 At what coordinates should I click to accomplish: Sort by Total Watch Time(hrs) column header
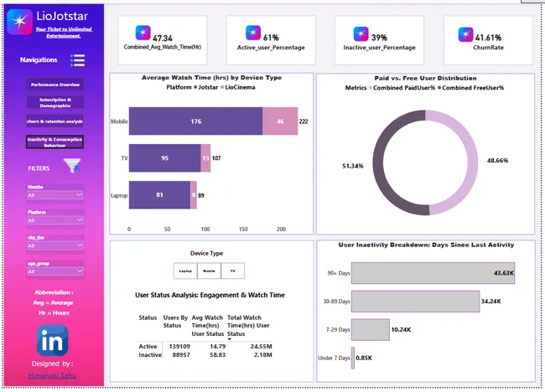pos(248,326)
